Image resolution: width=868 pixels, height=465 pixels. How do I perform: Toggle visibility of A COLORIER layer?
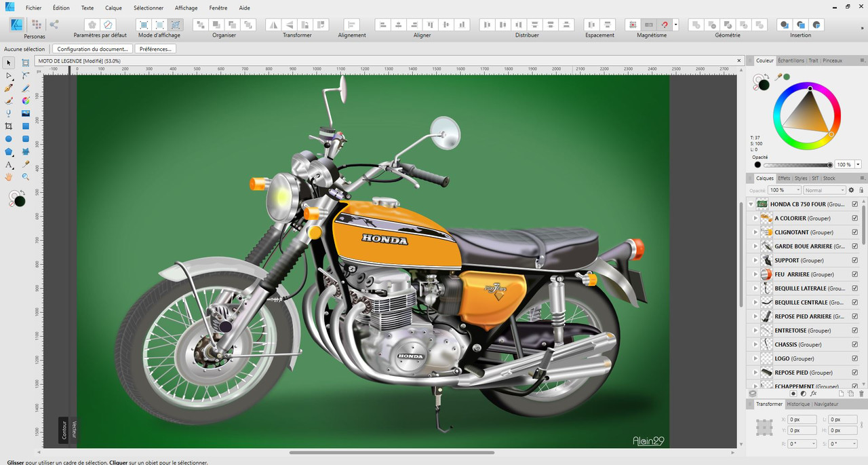(x=854, y=218)
